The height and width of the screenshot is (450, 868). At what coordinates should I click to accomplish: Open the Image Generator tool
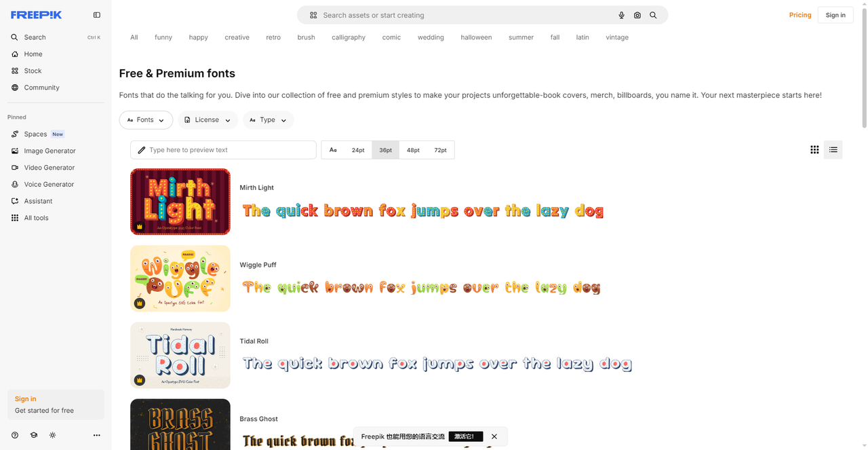(x=50, y=151)
